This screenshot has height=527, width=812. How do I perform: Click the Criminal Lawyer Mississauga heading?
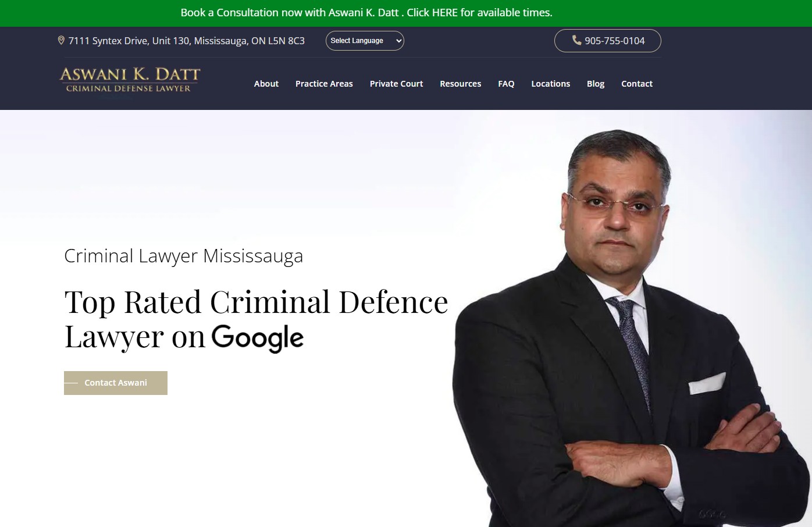(184, 256)
